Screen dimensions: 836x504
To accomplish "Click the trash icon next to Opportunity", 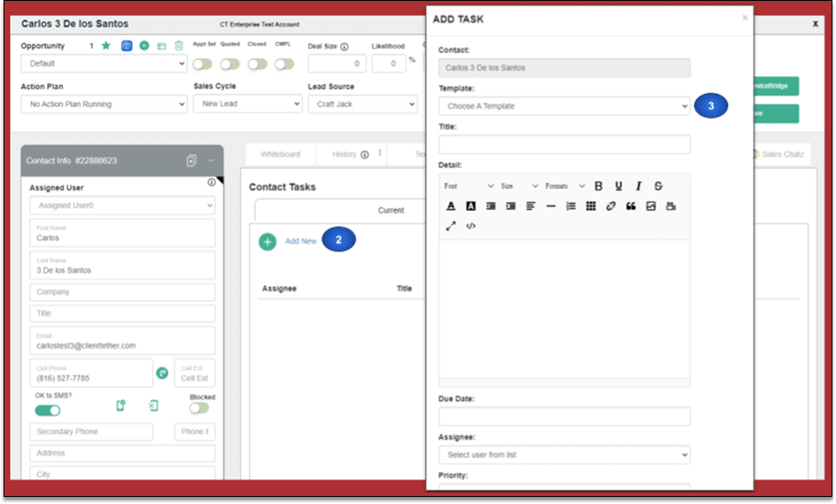I will point(179,46).
